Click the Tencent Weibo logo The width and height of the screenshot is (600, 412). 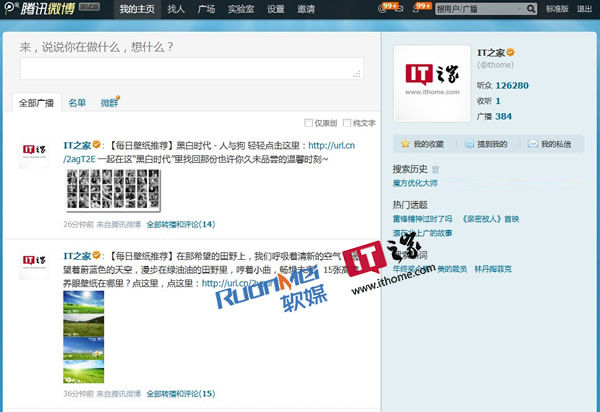pos(40,8)
